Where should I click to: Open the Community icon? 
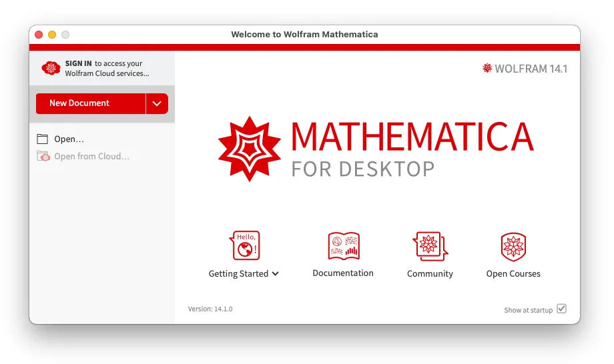point(430,246)
